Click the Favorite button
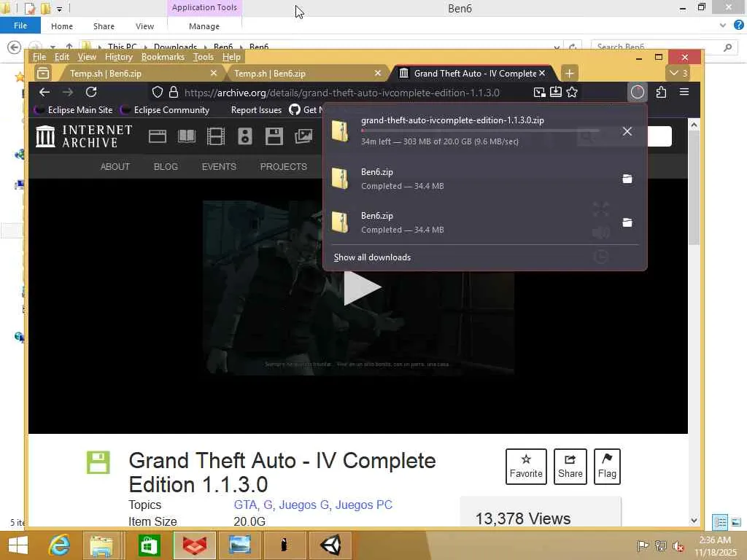Image resolution: width=747 pixels, height=560 pixels. pyautogui.click(x=526, y=466)
